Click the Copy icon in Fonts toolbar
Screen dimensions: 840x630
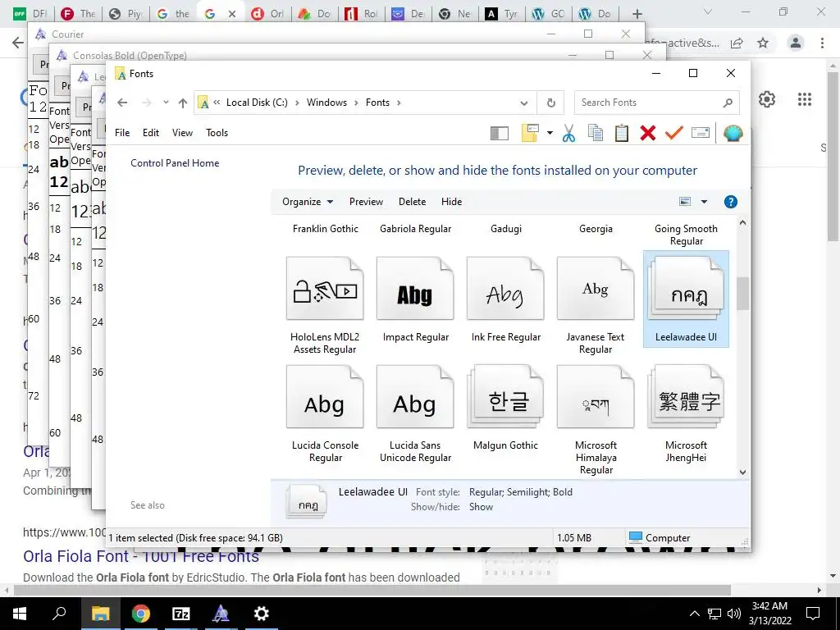pyautogui.click(x=596, y=133)
